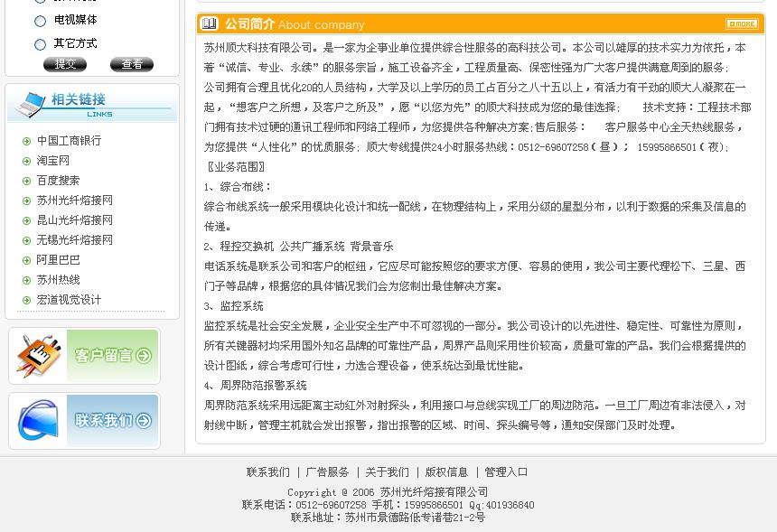This screenshot has width=777, height=532.
Task: Click the laptop icon in 相关链接 header
Action: point(30,104)
